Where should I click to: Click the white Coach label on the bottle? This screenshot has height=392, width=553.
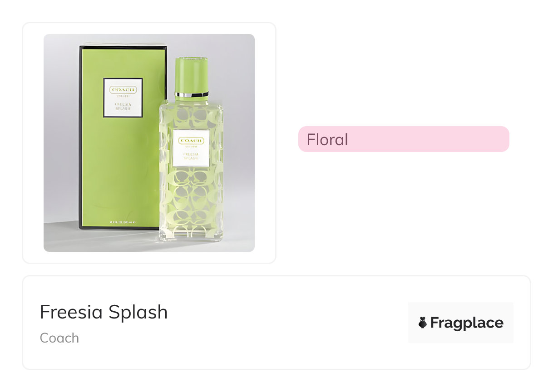191,147
